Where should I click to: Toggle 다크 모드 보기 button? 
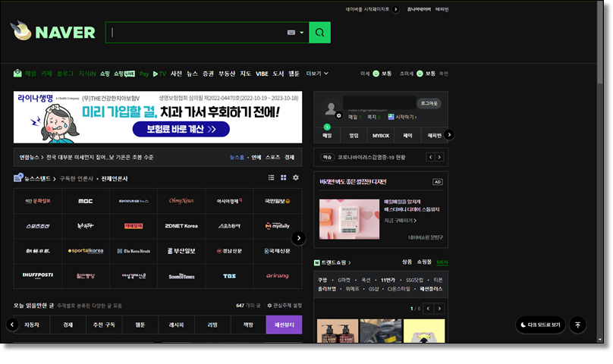(x=540, y=325)
